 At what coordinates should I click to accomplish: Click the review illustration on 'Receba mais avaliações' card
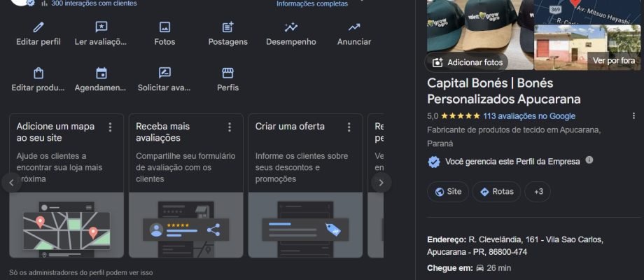pos(186,225)
